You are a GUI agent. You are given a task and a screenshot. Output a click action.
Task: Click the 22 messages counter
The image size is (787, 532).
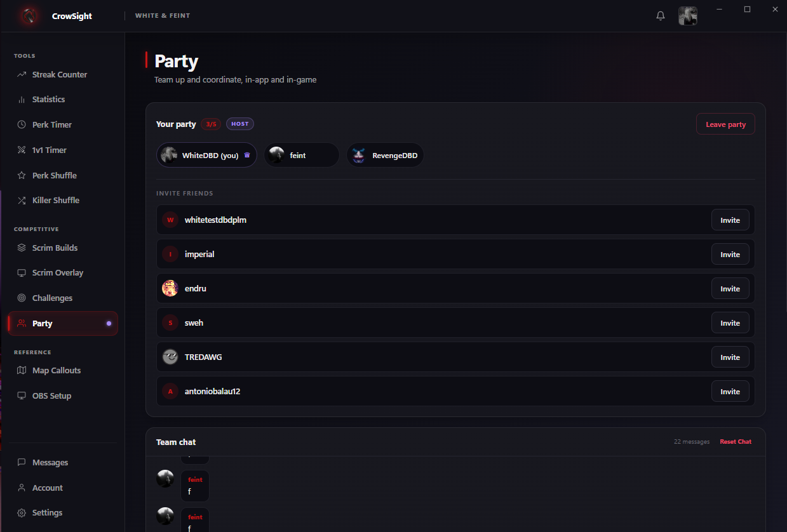pyautogui.click(x=692, y=442)
